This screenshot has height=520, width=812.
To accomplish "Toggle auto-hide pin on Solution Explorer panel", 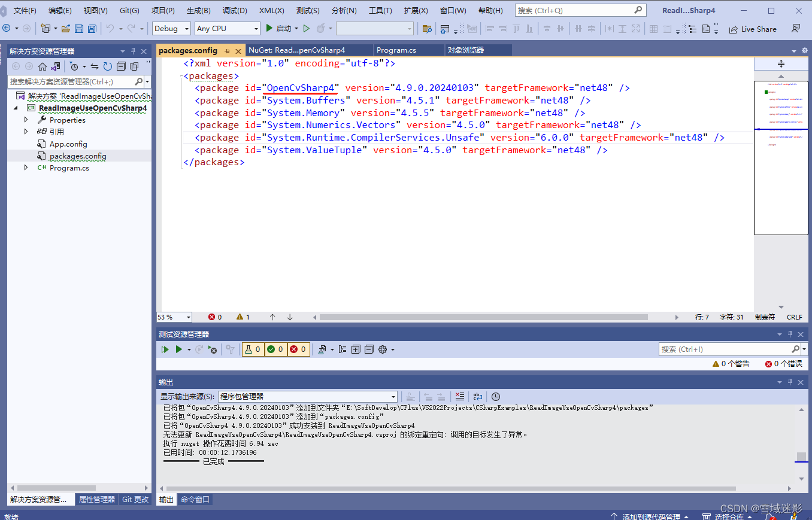I will (133, 51).
